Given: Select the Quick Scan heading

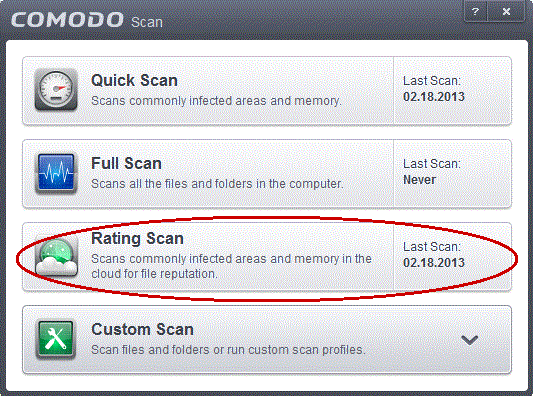Looking at the screenshot, I should pyautogui.click(x=134, y=81).
